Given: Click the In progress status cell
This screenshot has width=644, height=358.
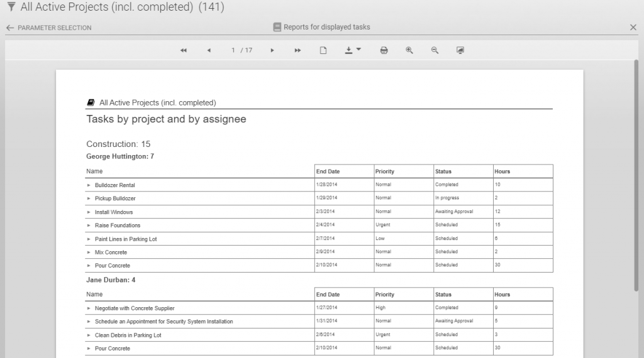Looking at the screenshot, I should [447, 198].
